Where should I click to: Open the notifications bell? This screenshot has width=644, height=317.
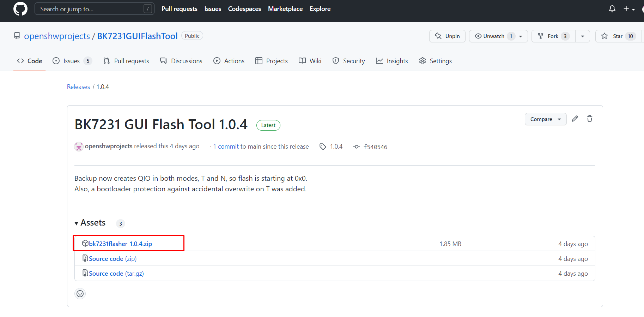click(x=612, y=9)
